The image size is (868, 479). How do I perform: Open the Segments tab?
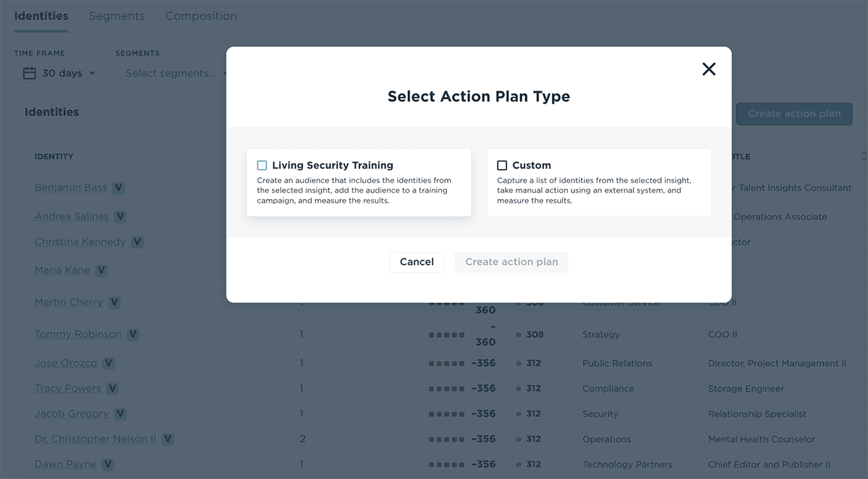(116, 16)
